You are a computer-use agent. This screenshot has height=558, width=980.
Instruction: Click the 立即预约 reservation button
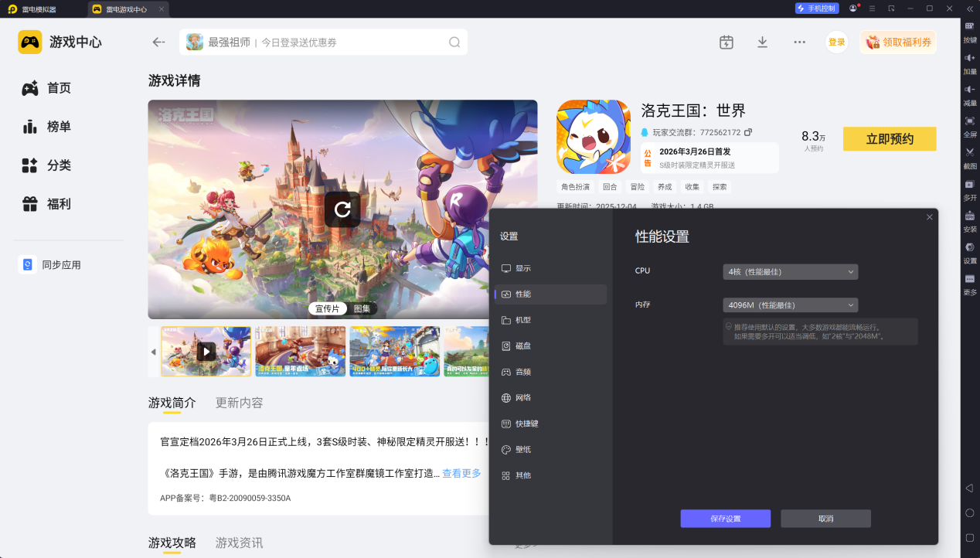(889, 139)
